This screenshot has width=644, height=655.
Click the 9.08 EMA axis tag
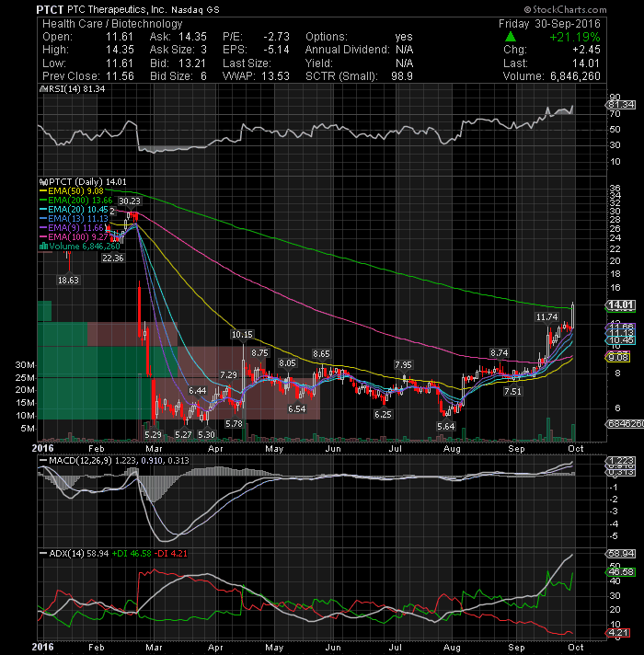(618, 357)
